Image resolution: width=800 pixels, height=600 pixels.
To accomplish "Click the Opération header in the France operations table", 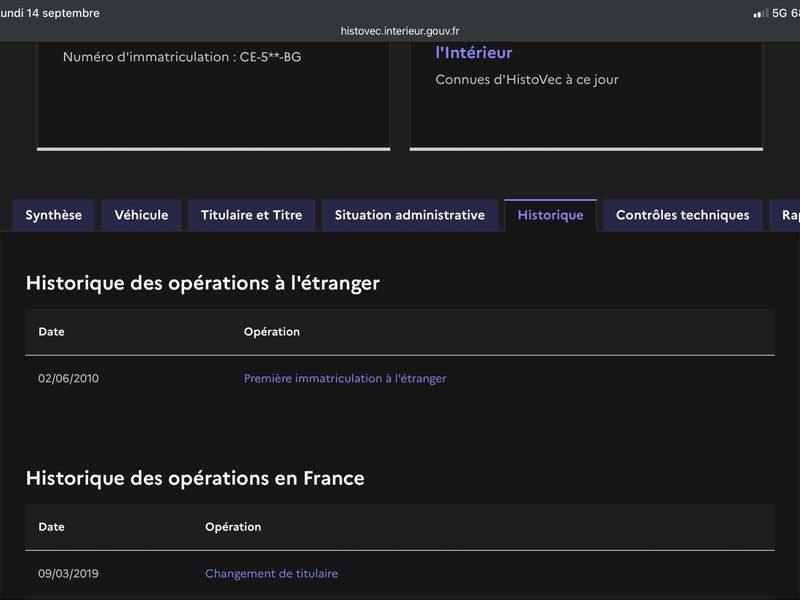I will tap(233, 527).
